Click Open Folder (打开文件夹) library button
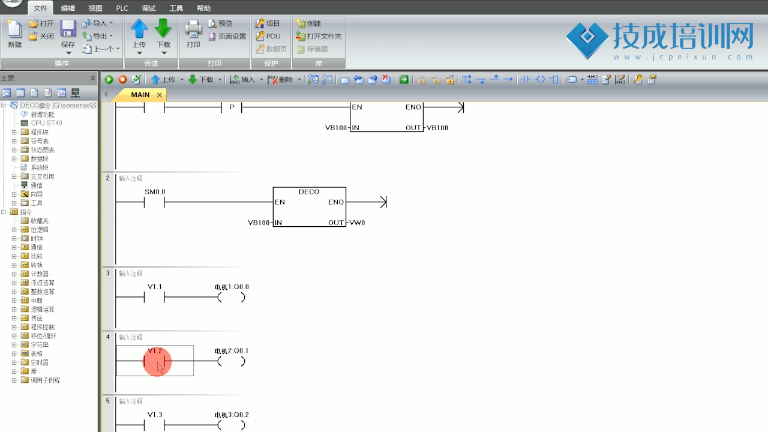This screenshot has height=432, width=768. 319,36
